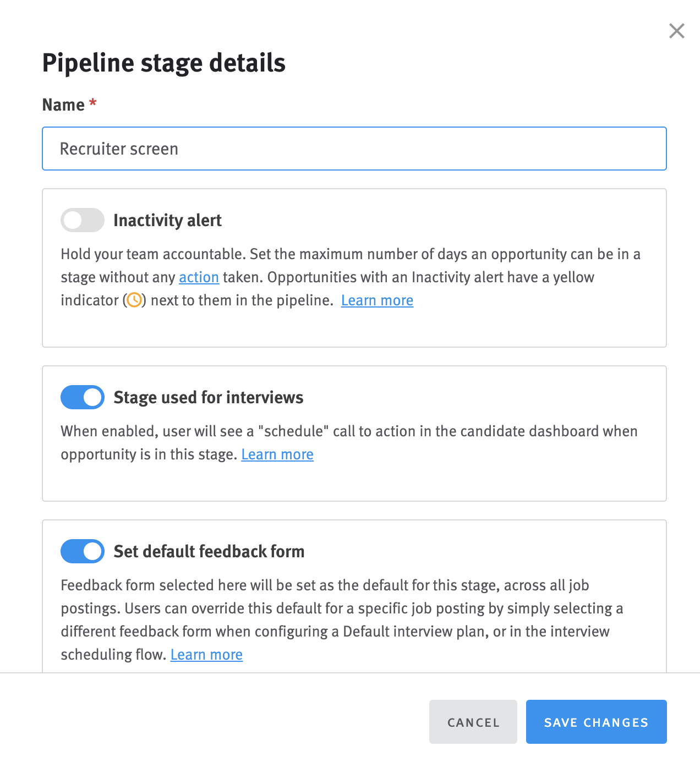Click the Set default feedback form heading

(209, 551)
